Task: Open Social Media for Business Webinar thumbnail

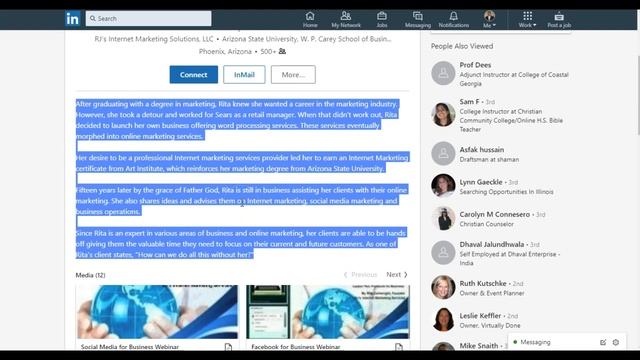Action: (157, 312)
